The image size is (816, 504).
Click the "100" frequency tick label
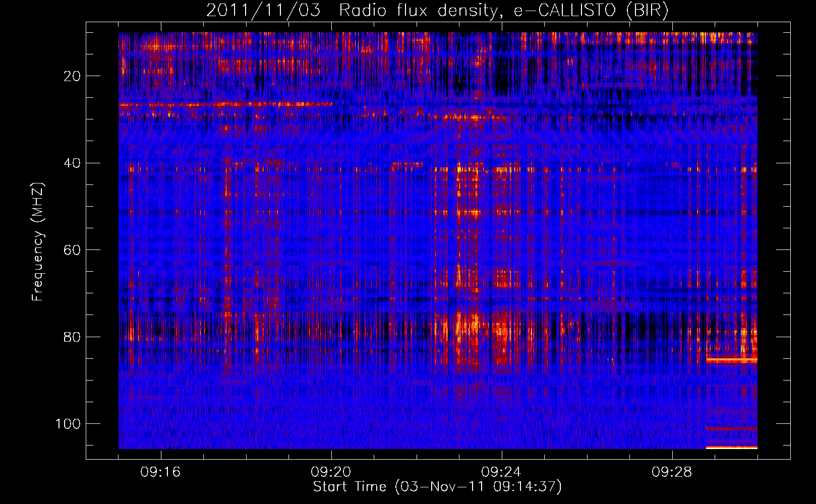pos(68,424)
